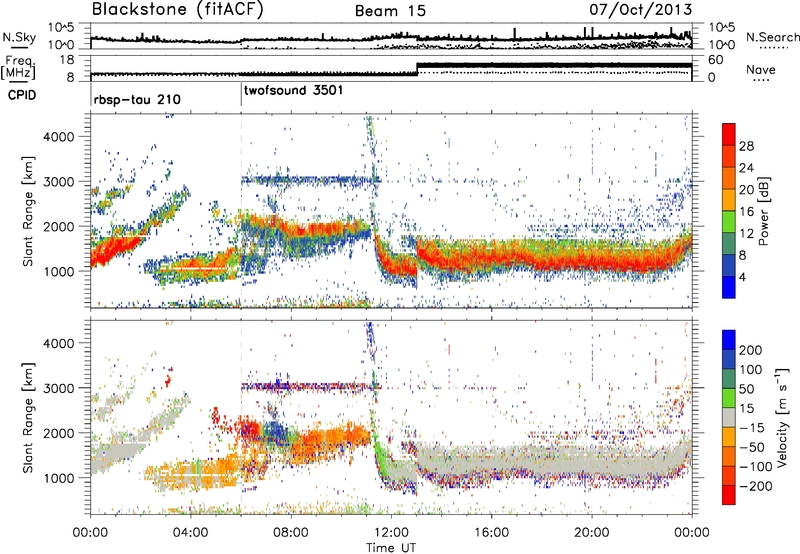
Task: Click the 'Beam 15' label
Action: (x=390, y=11)
